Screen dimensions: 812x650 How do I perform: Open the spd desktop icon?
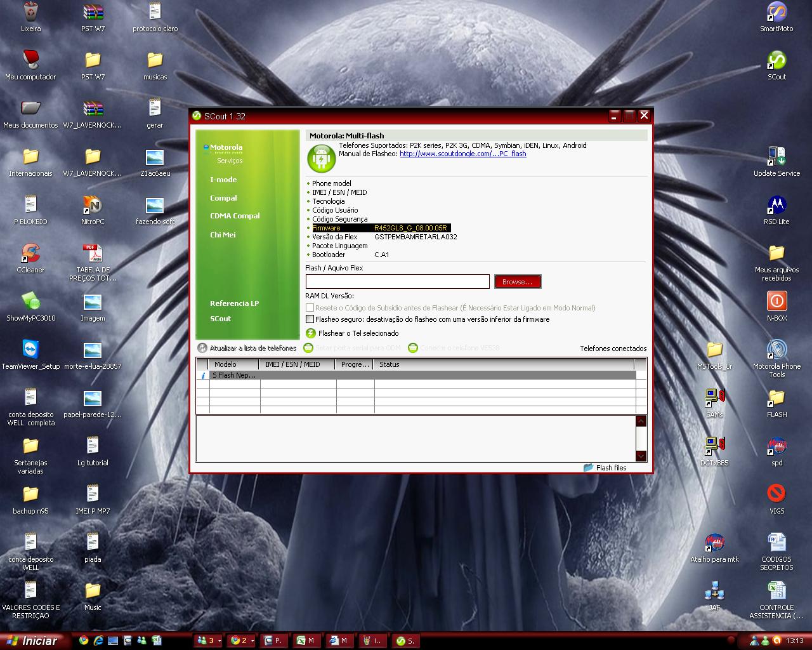click(x=776, y=446)
